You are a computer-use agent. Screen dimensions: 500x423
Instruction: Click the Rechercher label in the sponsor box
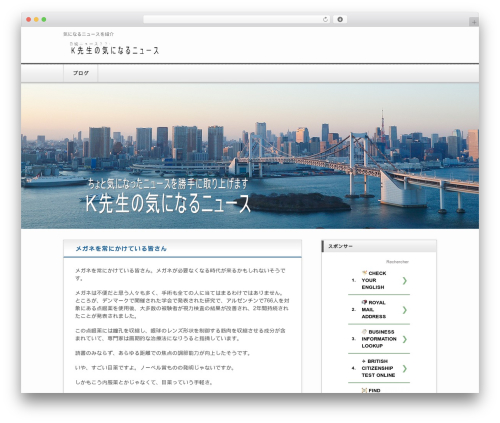[x=397, y=262]
